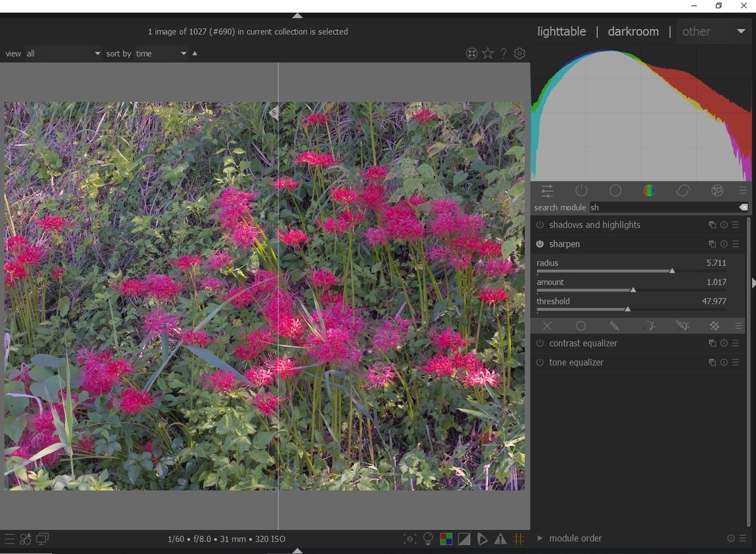Enable the contrast equalizer module
This screenshot has width=756, height=554.
pyautogui.click(x=540, y=343)
